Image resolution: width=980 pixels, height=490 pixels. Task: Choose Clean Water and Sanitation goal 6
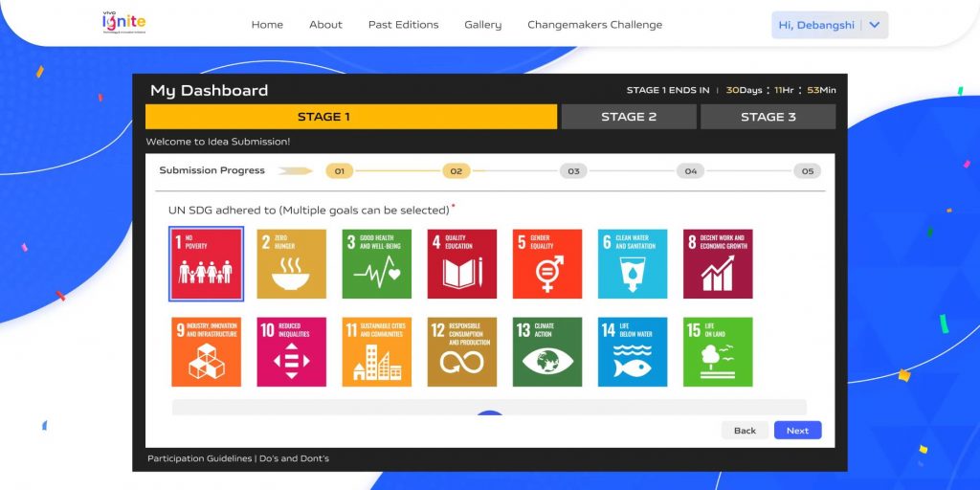(x=633, y=264)
